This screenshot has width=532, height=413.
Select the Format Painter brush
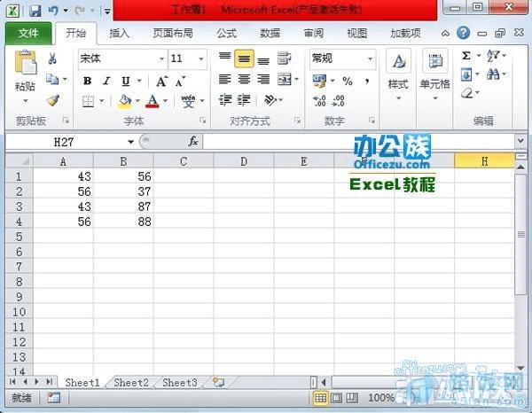pos(53,100)
